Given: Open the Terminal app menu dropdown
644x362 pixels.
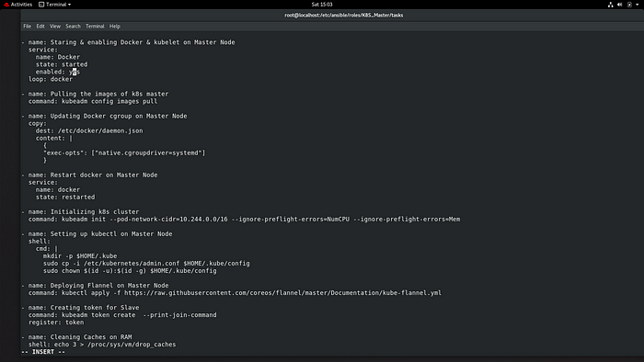Looking at the screenshot, I should click(55, 5).
